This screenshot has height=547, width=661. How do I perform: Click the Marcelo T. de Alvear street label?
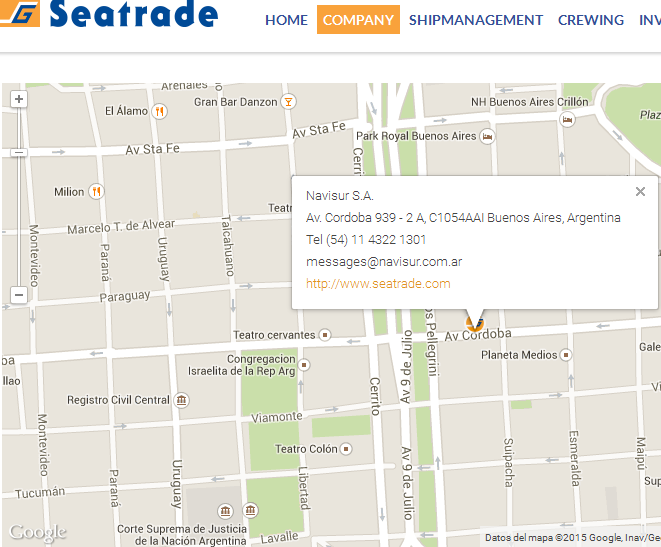click(121, 227)
